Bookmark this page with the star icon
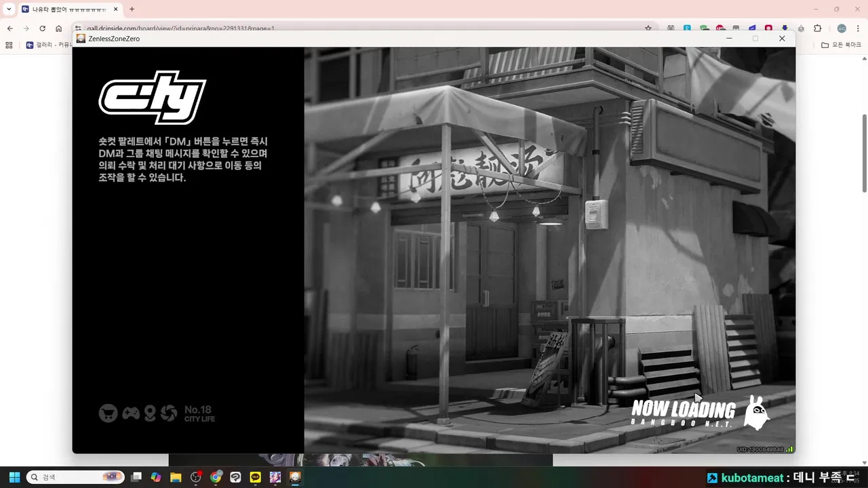868x488 pixels. 648,28
